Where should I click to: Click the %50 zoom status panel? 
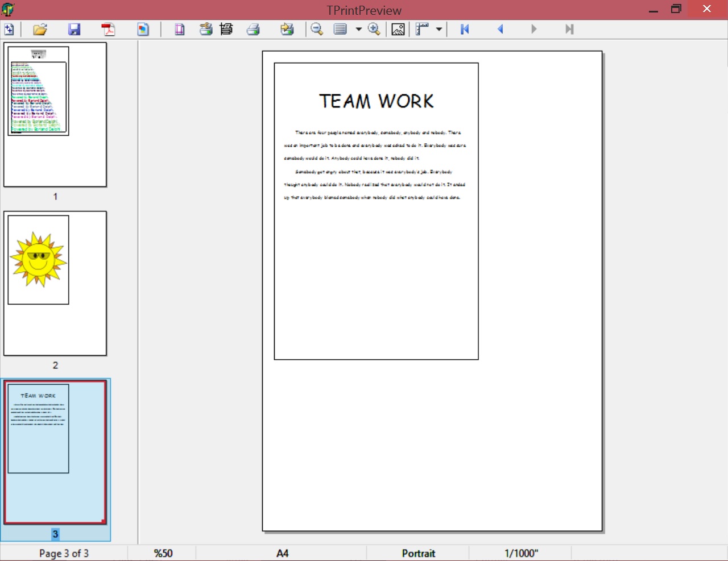pyautogui.click(x=163, y=553)
